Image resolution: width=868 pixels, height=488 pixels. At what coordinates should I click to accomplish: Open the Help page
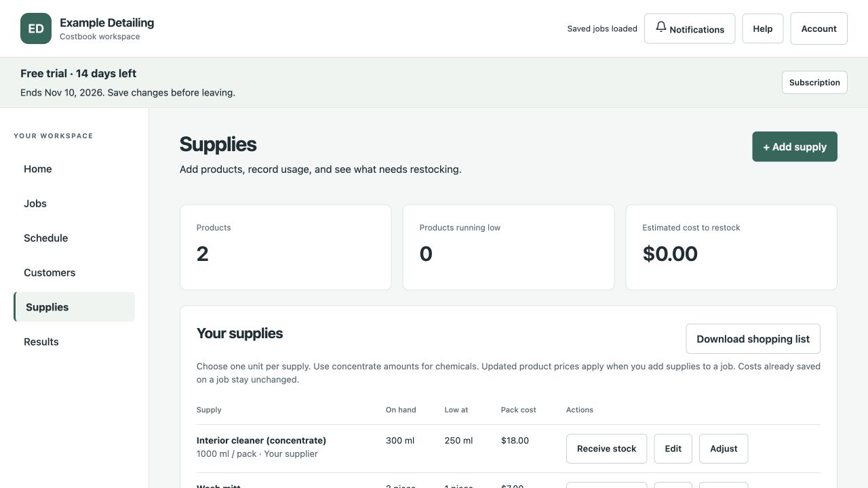click(x=763, y=28)
